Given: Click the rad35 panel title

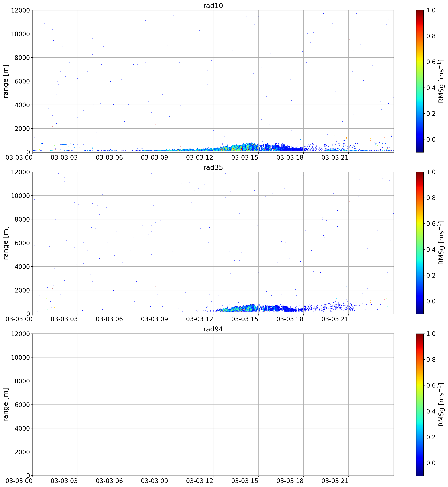Looking at the screenshot, I should point(213,167).
